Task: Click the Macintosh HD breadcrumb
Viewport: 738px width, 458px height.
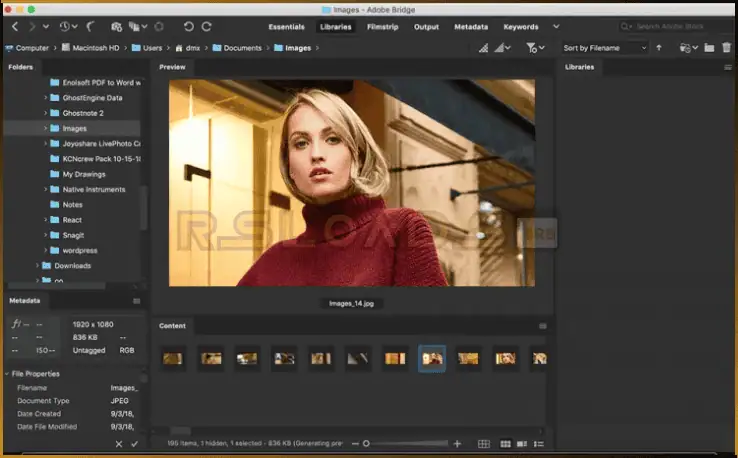Action: 91,48
